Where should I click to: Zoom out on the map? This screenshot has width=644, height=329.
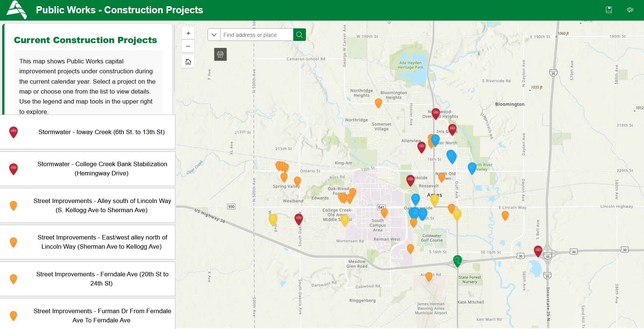click(188, 46)
